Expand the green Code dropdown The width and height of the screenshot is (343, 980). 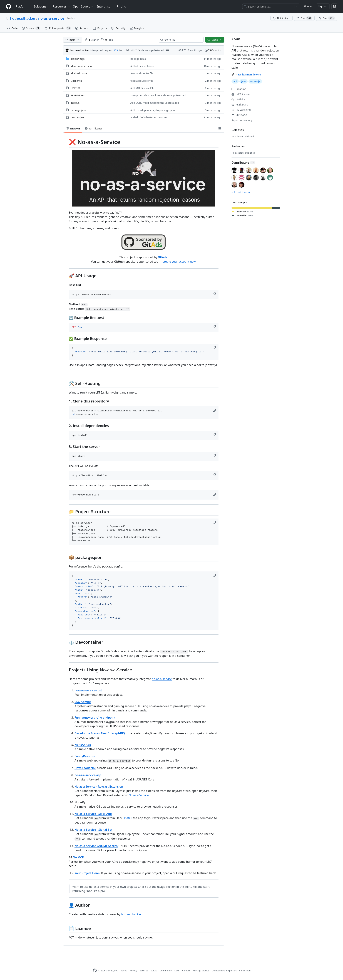215,40
